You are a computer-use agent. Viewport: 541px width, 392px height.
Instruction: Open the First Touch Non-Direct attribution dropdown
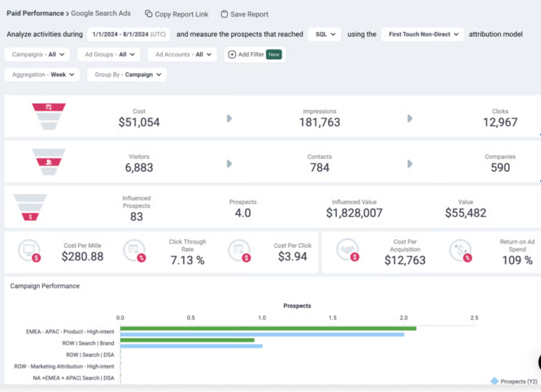click(x=422, y=34)
